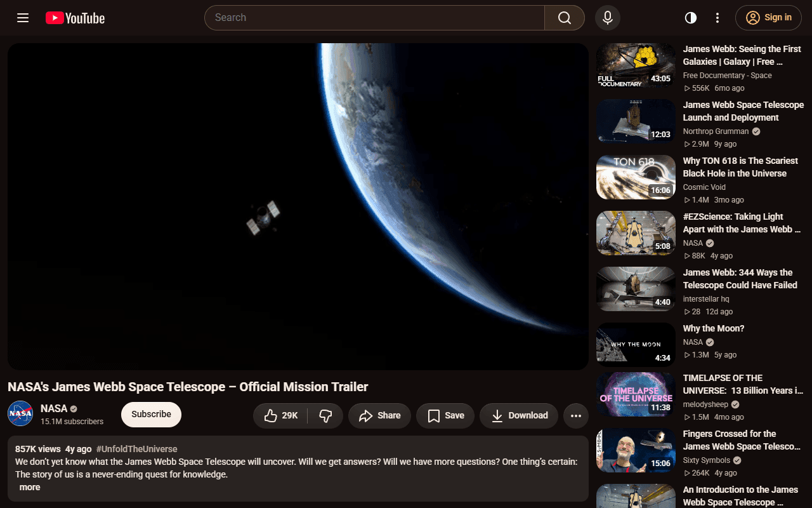Viewport: 812px width, 508px height.
Task: Toggle the dark contrast theme icon
Action: (x=691, y=18)
